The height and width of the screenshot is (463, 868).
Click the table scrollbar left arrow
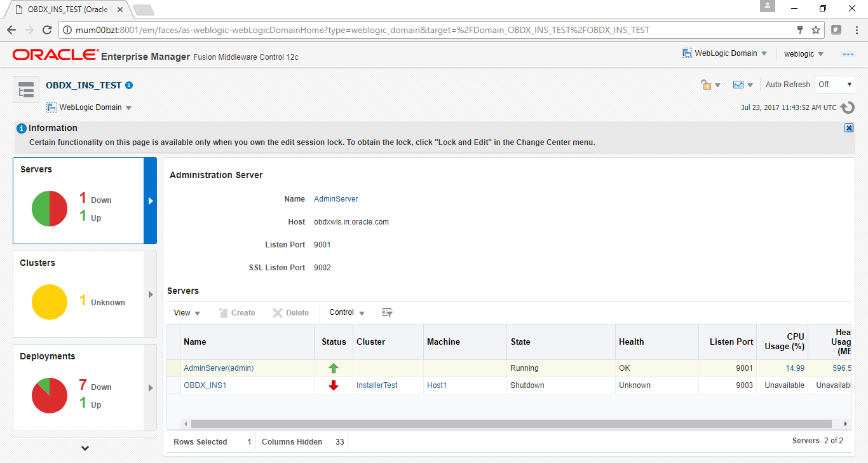coord(186,424)
